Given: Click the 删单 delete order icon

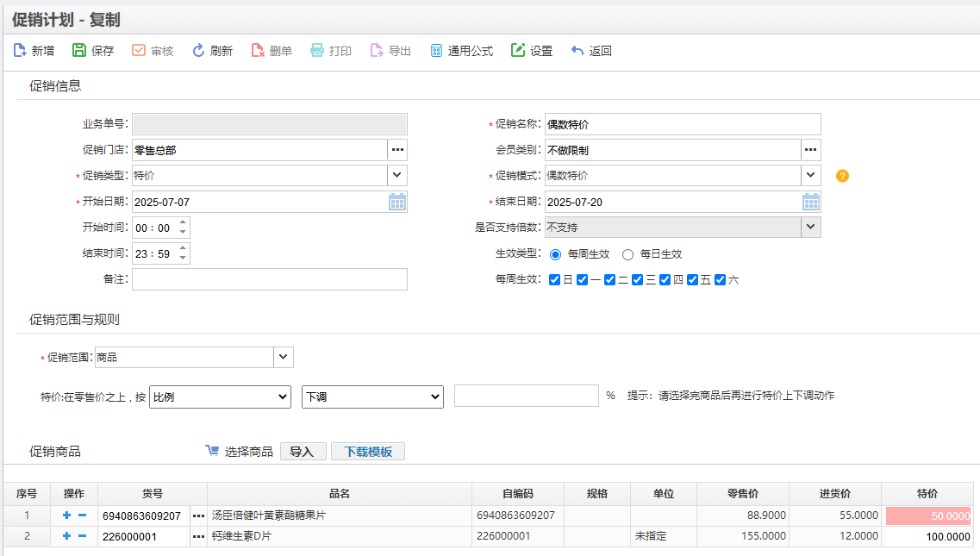Looking at the screenshot, I should tap(258, 51).
